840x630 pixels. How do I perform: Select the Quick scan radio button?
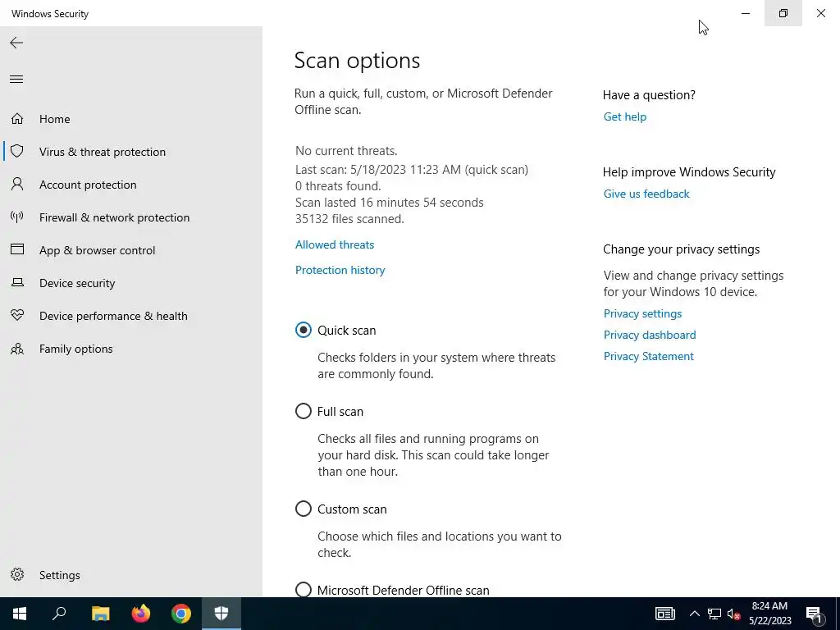point(304,330)
